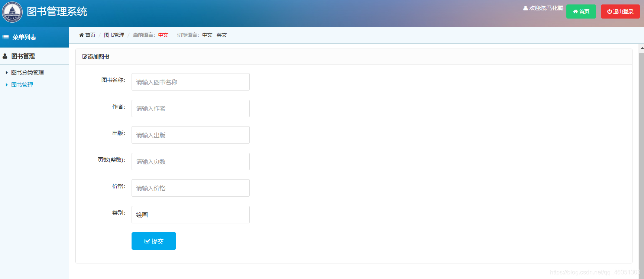Expand the 图书分类管理 arrow
The height and width of the screenshot is (279, 644).
(7, 73)
